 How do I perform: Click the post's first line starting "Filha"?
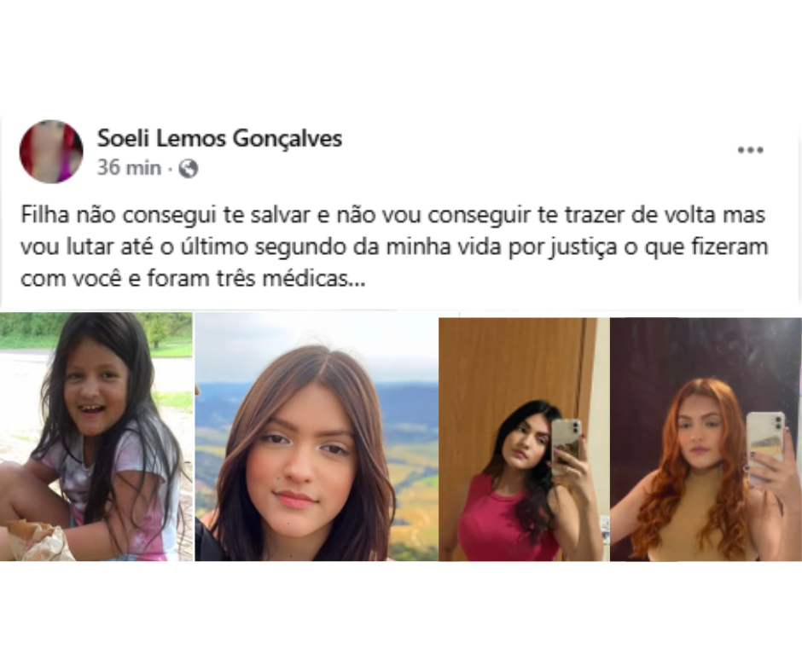392,215
